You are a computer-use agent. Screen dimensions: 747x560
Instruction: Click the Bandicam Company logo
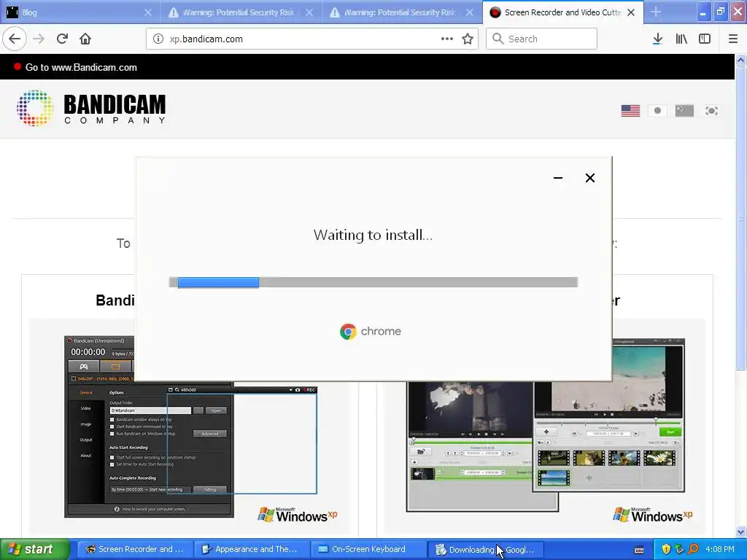pyautogui.click(x=91, y=108)
